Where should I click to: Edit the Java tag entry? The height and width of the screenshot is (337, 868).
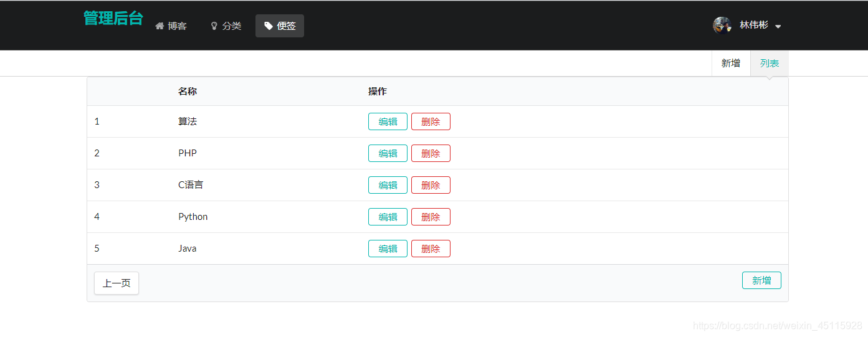tap(388, 249)
